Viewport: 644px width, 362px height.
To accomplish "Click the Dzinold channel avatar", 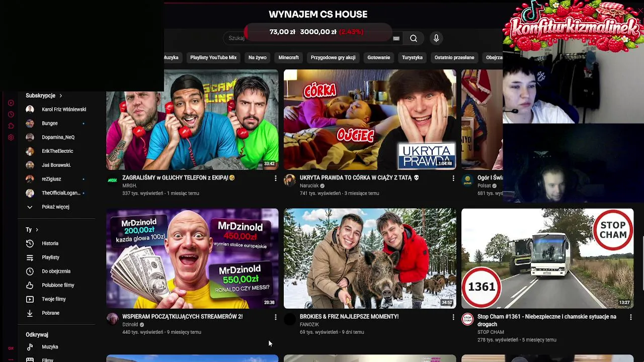I will point(112,319).
